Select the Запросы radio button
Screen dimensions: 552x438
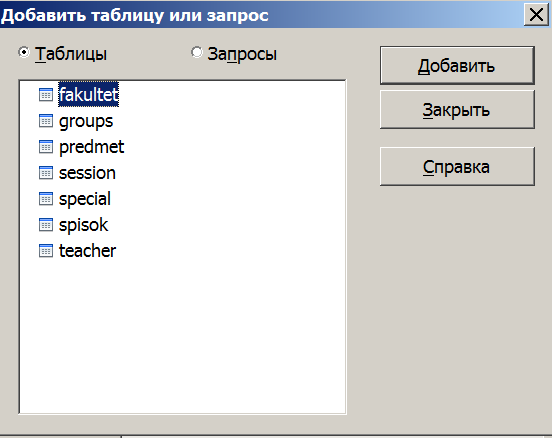coord(196,53)
